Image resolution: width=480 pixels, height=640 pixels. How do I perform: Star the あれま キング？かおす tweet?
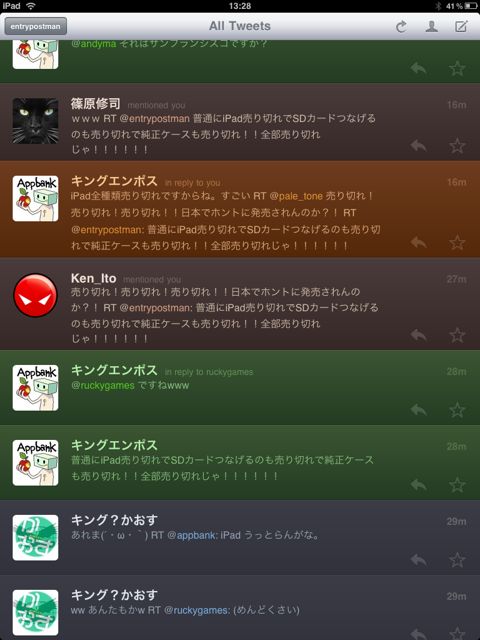457,559
